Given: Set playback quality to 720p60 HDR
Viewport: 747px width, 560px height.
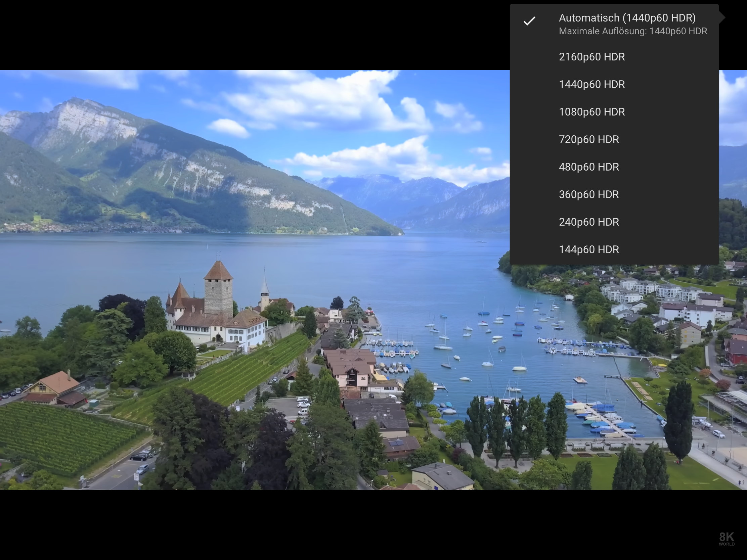Looking at the screenshot, I should click(588, 139).
